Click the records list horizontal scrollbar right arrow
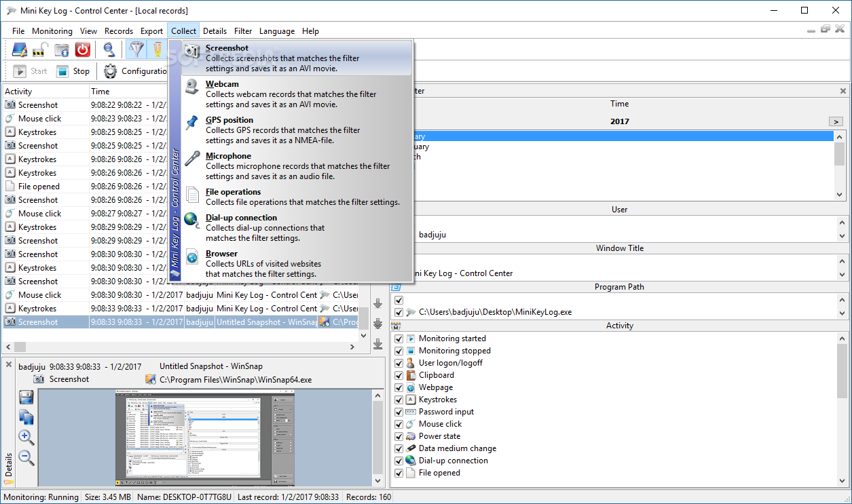 352,347
